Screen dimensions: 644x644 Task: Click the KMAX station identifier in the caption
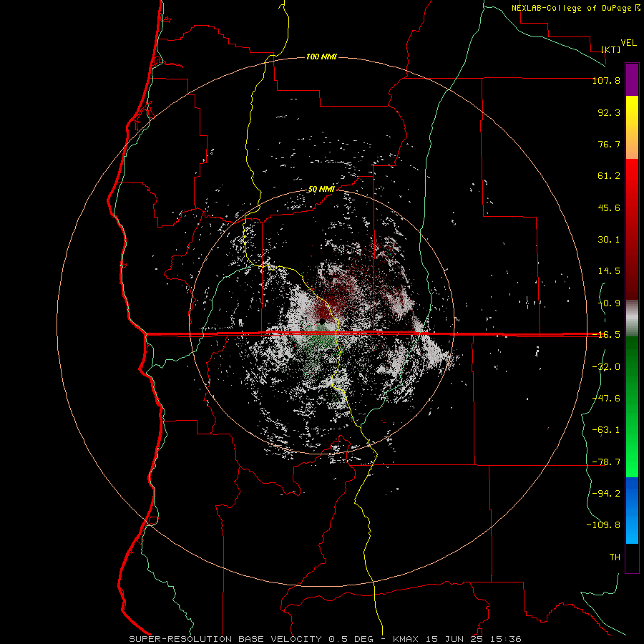click(x=406, y=639)
